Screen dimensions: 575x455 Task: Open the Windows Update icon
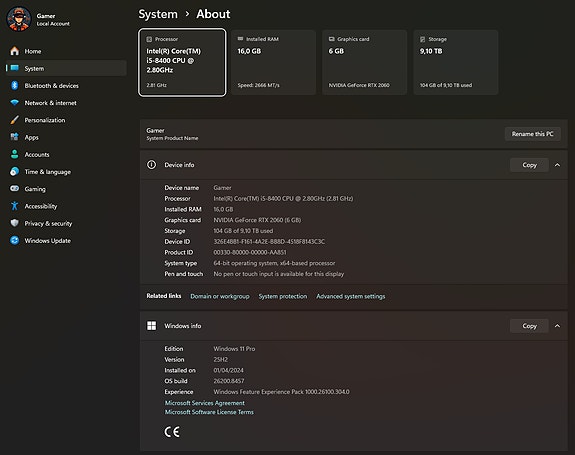[x=15, y=241]
